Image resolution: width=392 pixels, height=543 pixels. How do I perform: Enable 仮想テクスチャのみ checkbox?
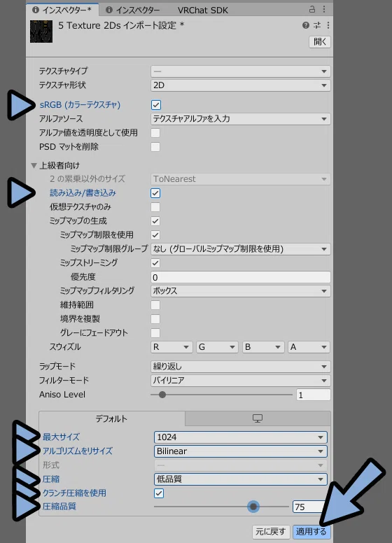click(155, 207)
